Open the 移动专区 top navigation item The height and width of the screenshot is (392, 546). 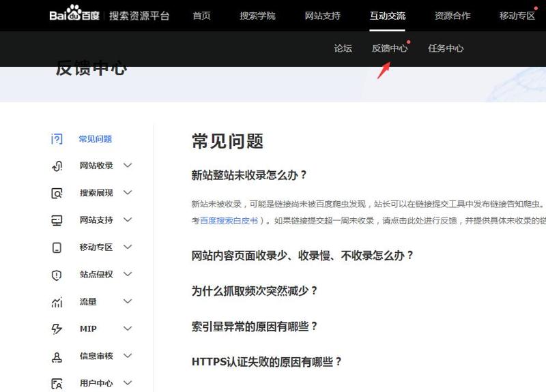[x=517, y=16]
